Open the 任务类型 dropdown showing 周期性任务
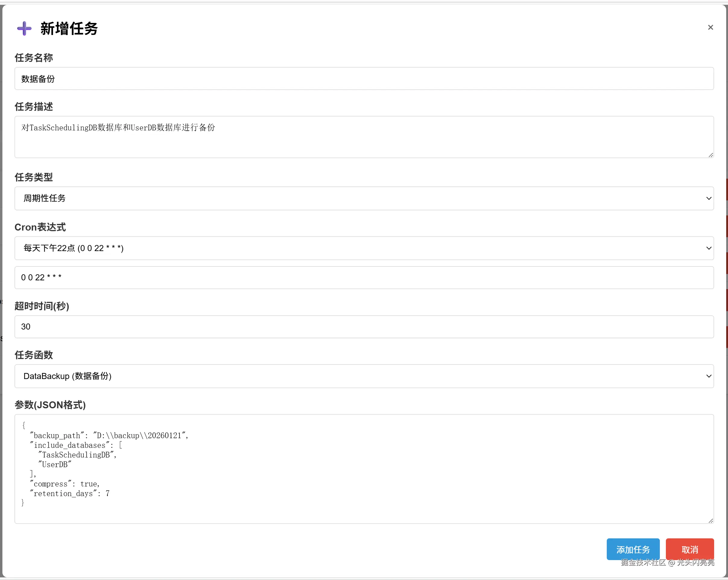 [x=364, y=198]
